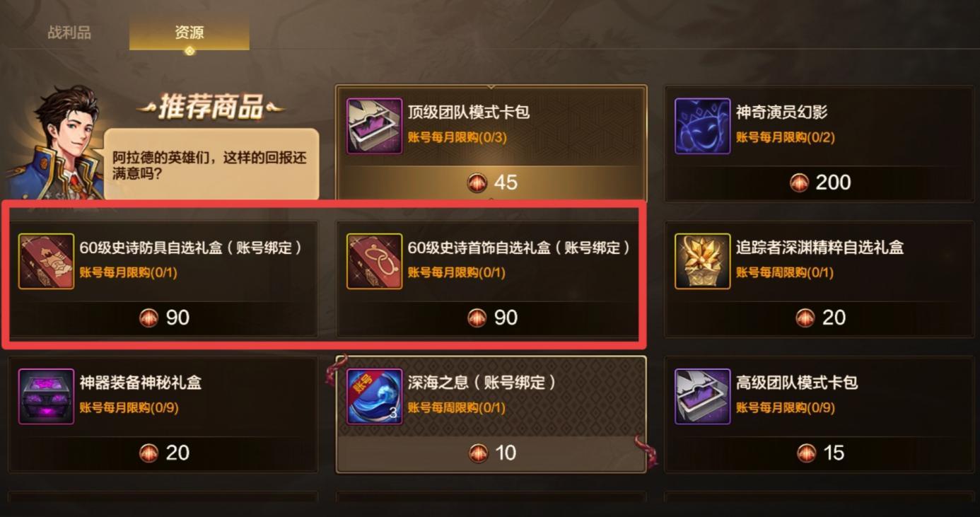The image size is (980, 517).
Task: Click the 顶级团队模式卡包 card pack icon
Action: coord(374,126)
